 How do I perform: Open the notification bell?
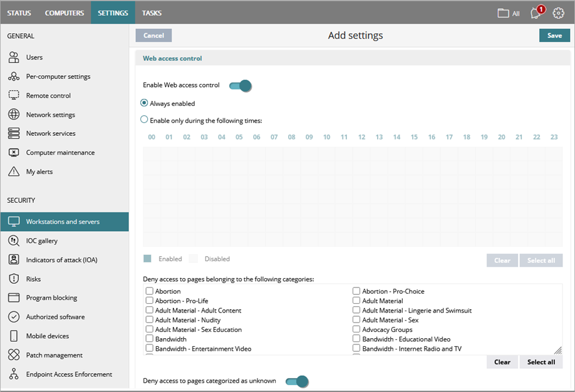(x=535, y=13)
